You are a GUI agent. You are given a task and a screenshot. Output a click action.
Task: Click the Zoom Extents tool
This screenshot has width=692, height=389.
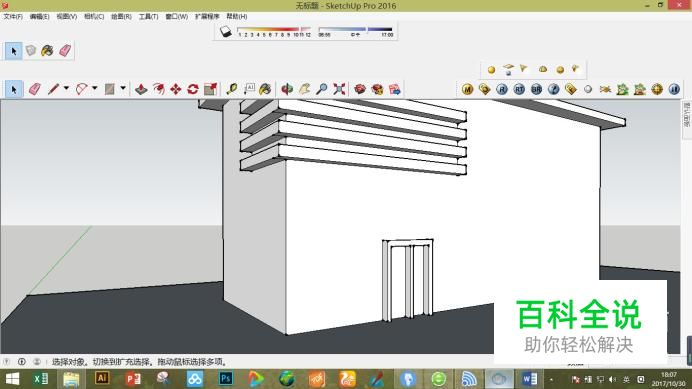tap(339, 89)
